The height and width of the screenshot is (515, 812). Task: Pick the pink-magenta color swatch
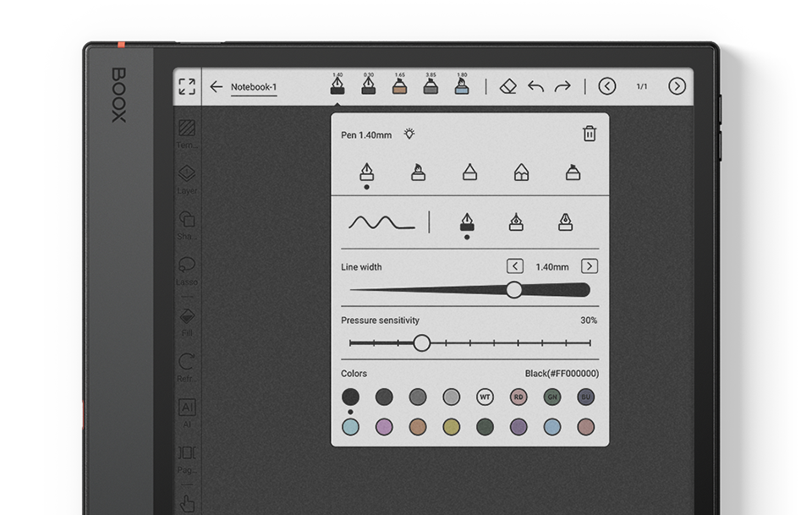(x=384, y=427)
